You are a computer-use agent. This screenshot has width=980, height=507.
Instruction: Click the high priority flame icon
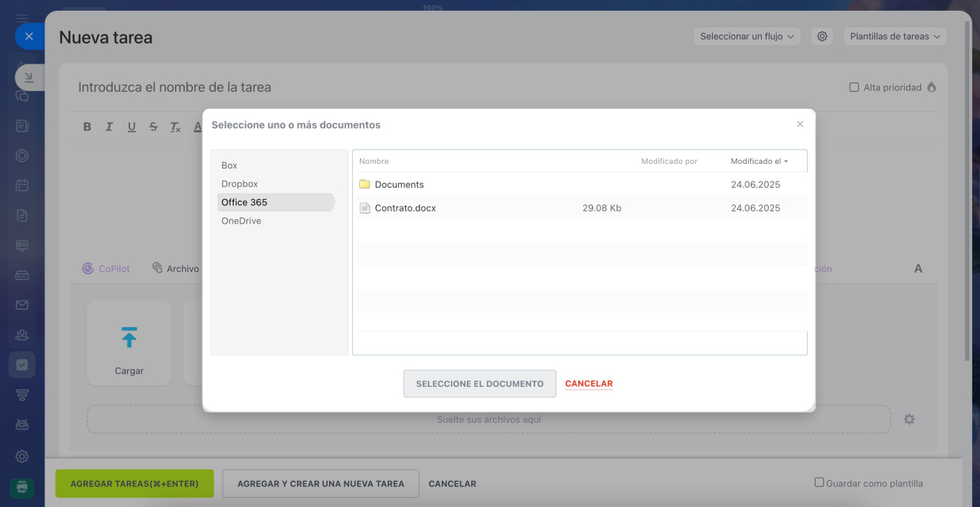tap(932, 87)
